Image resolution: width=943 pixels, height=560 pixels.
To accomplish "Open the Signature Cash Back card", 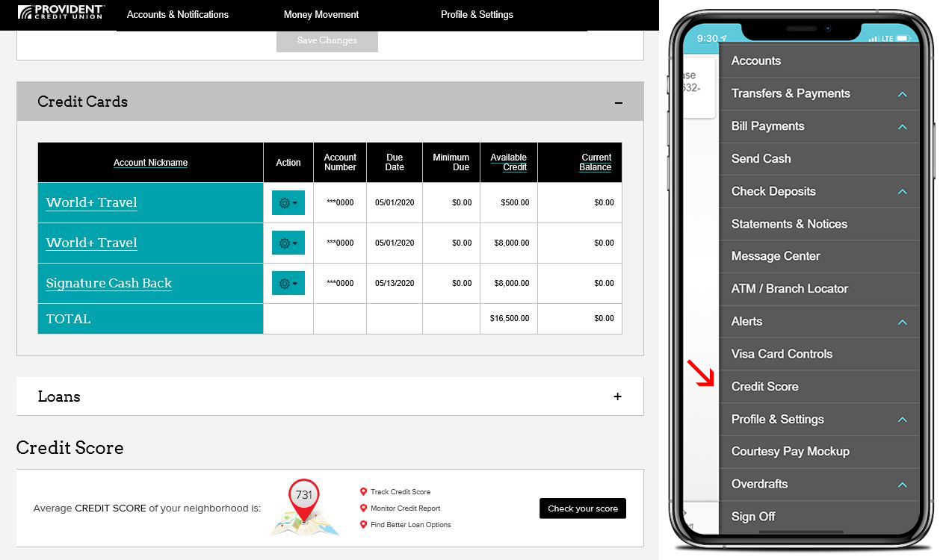I will coord(109,283).
